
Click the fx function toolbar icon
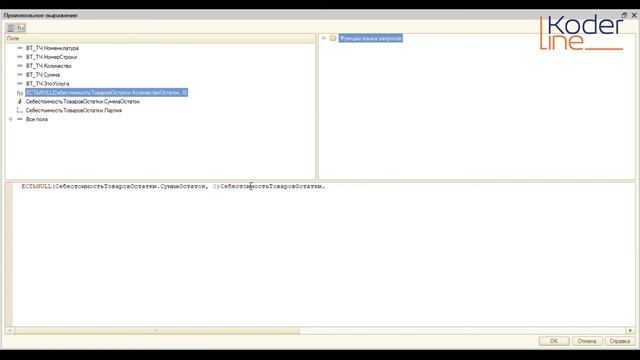pyautogui.click(x=21, y=28)
